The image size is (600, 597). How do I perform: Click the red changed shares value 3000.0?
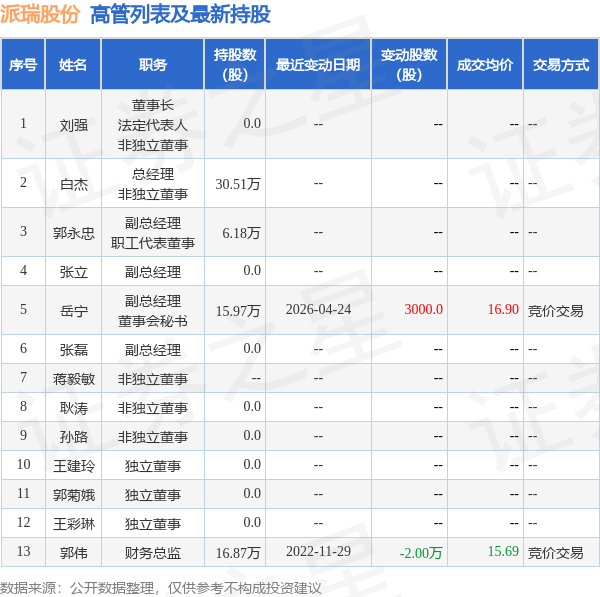pos(424,309)
